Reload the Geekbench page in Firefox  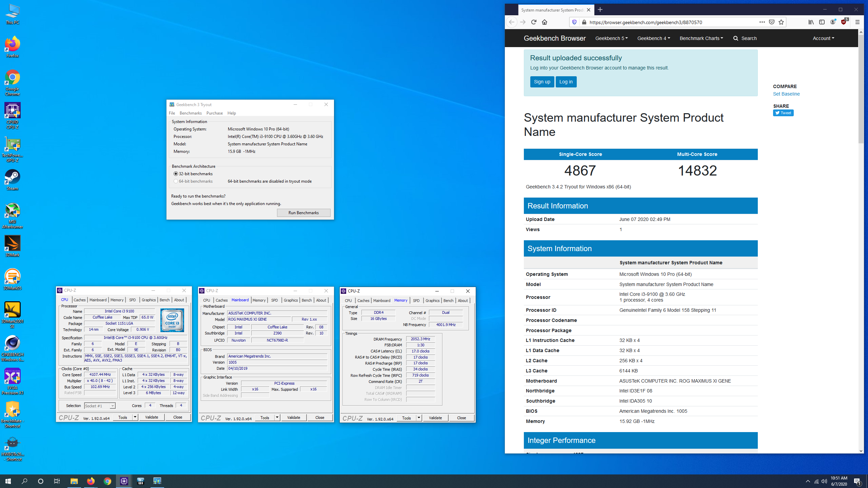[534, 22]
